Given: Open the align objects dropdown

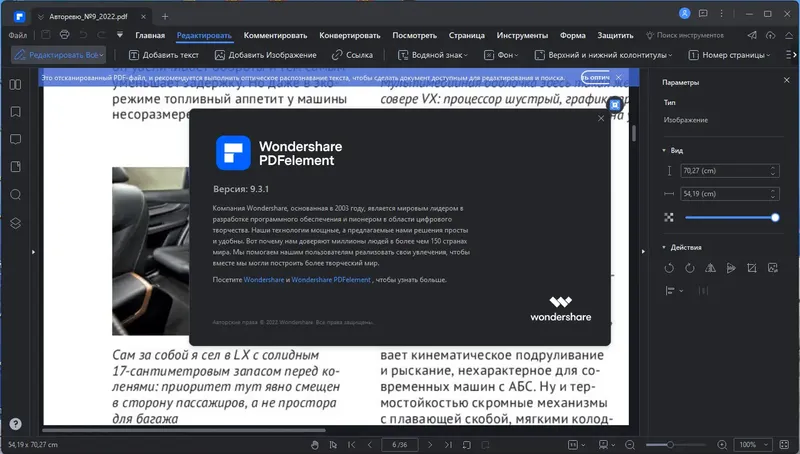Looking at the screenshot, I should click(674, 291).
